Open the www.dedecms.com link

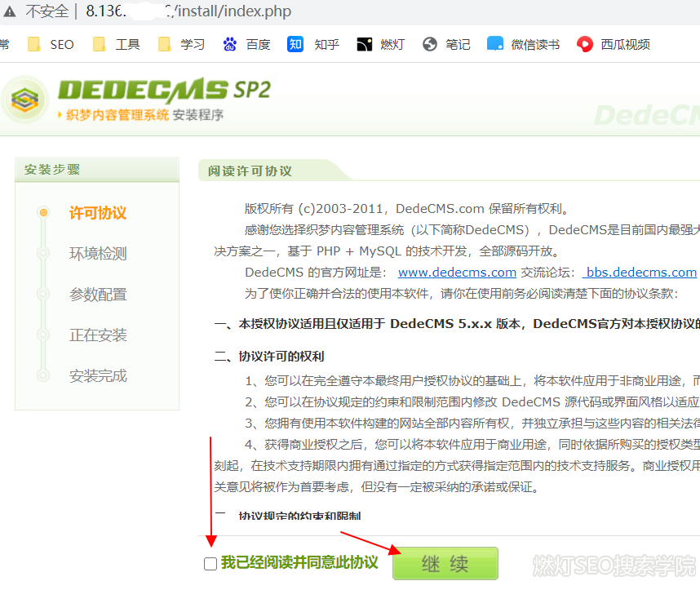457,273
